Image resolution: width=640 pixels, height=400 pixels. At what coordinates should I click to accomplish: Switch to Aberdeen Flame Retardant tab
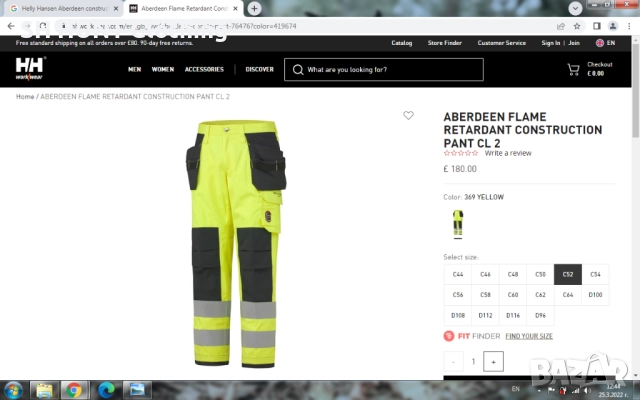(x=184, y=9)
